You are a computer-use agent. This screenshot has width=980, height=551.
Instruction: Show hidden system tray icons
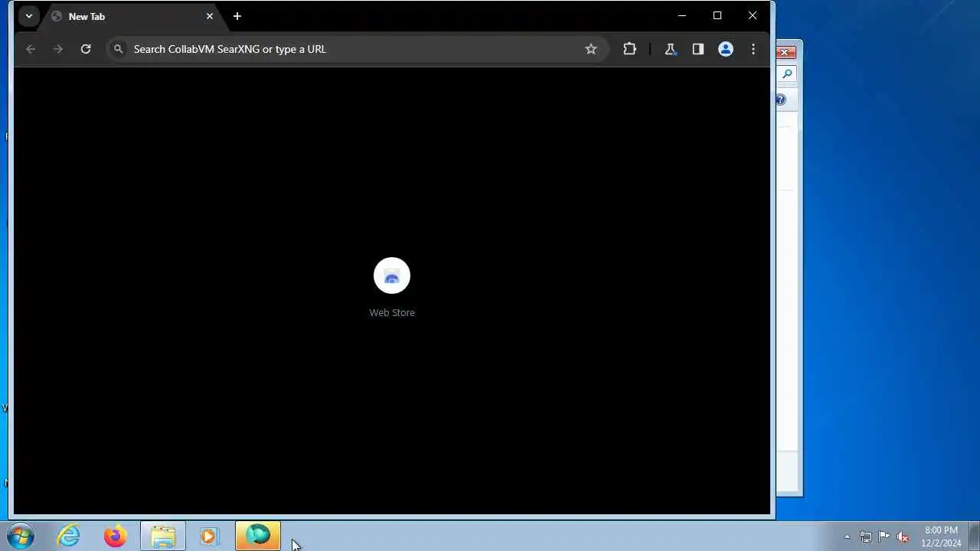point(847,536)
